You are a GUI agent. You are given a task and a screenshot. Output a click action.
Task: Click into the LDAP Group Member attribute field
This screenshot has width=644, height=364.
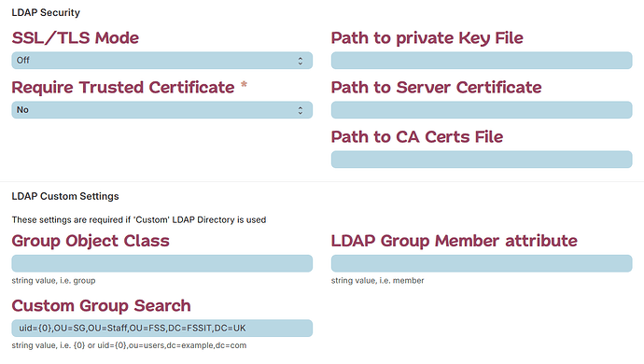[x=482, y=263]
